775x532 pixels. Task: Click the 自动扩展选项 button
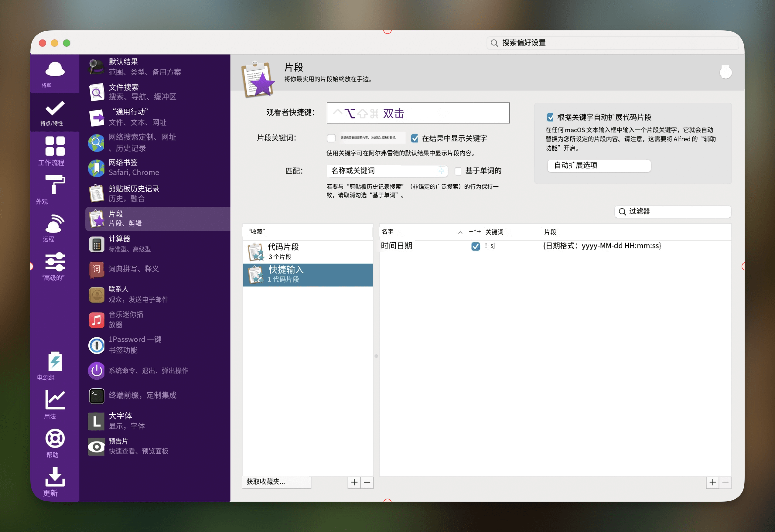(x=599, y=166)
